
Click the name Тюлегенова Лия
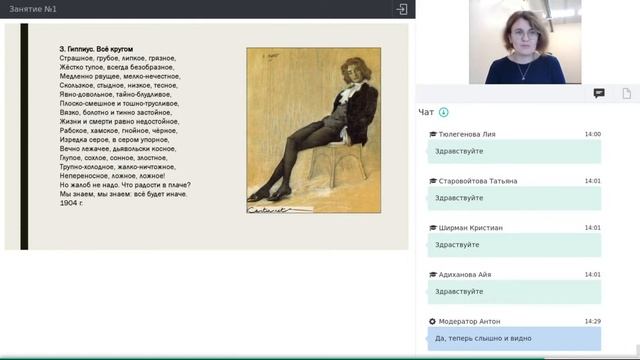pyautogui.click(x=467, y=134)
